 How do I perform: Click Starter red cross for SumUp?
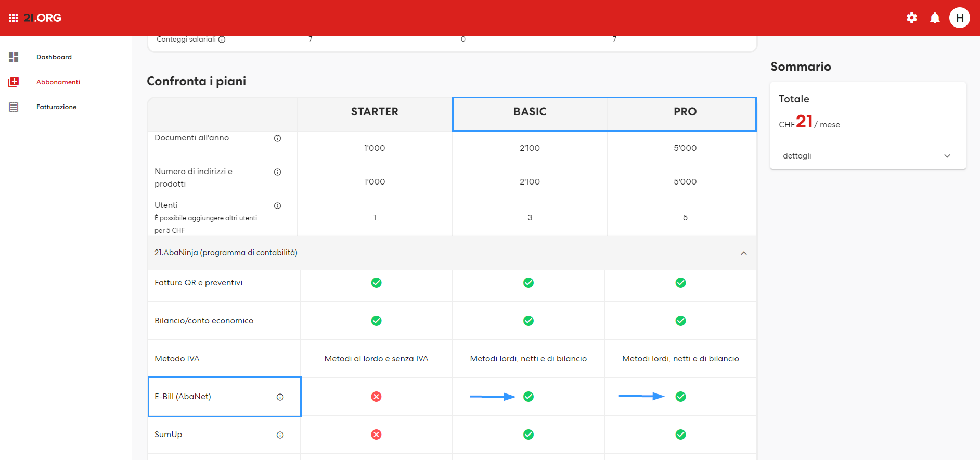click(x=376, y=435)
